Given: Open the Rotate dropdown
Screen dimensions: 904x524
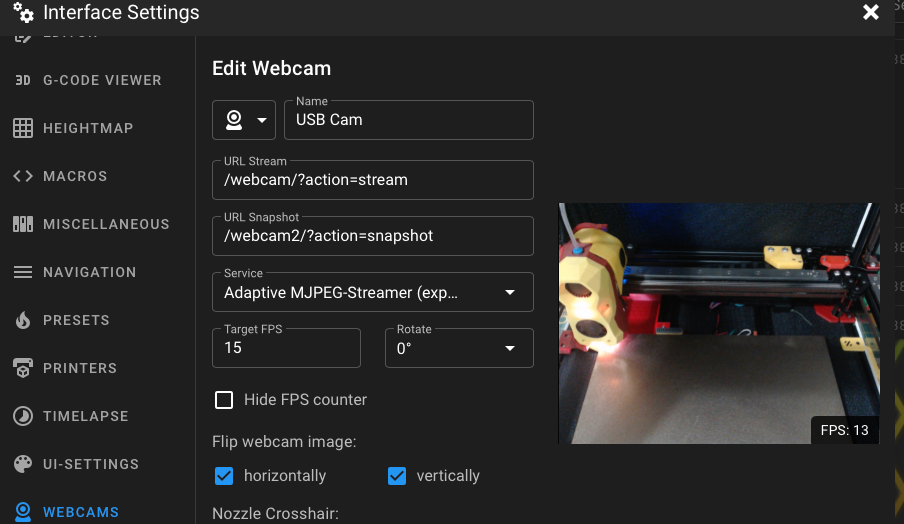Looking at the screenshot, I should [x=459, y=348].
